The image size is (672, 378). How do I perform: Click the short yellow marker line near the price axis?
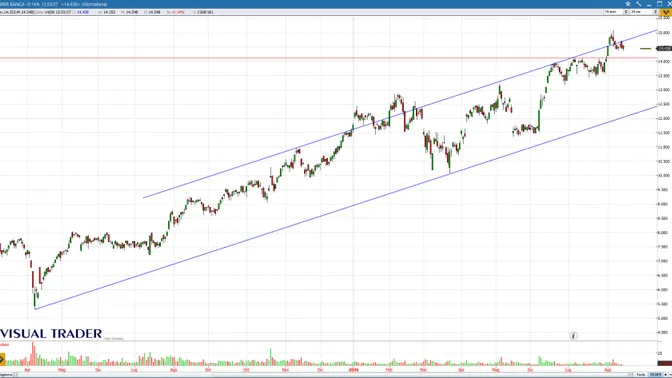[x=645, y=49]
